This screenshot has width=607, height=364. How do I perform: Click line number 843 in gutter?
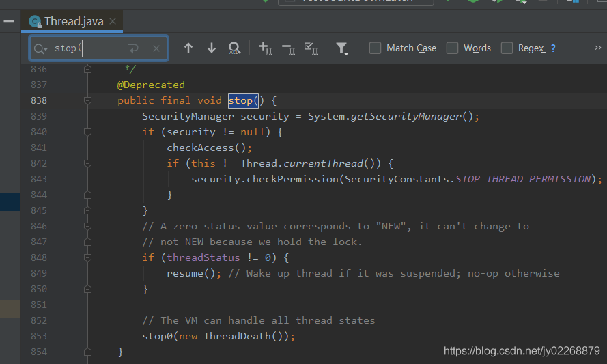39,180
